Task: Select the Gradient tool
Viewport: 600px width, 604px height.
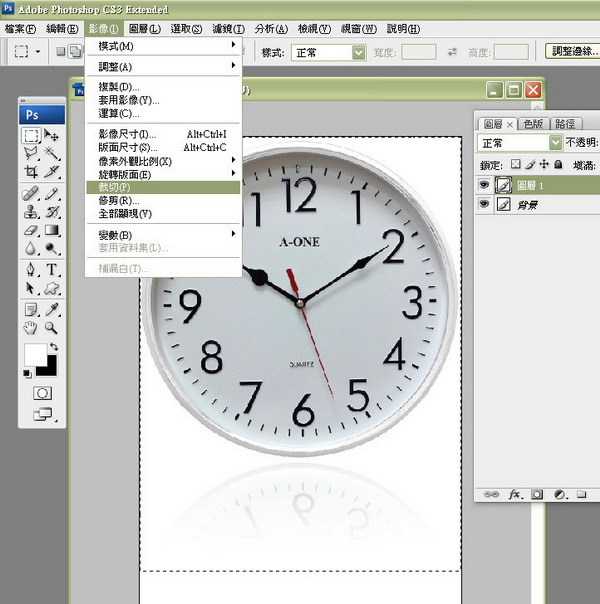Action: [51, 230]
